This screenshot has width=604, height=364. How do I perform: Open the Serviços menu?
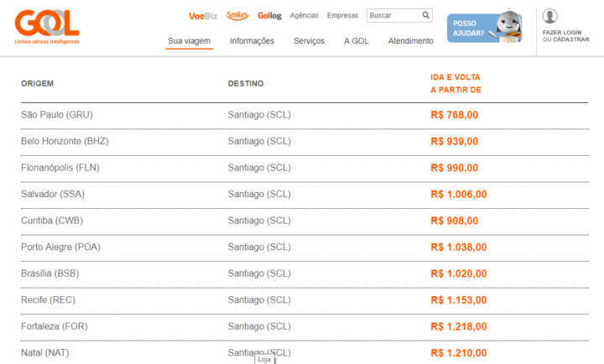[x=309, y=41]
